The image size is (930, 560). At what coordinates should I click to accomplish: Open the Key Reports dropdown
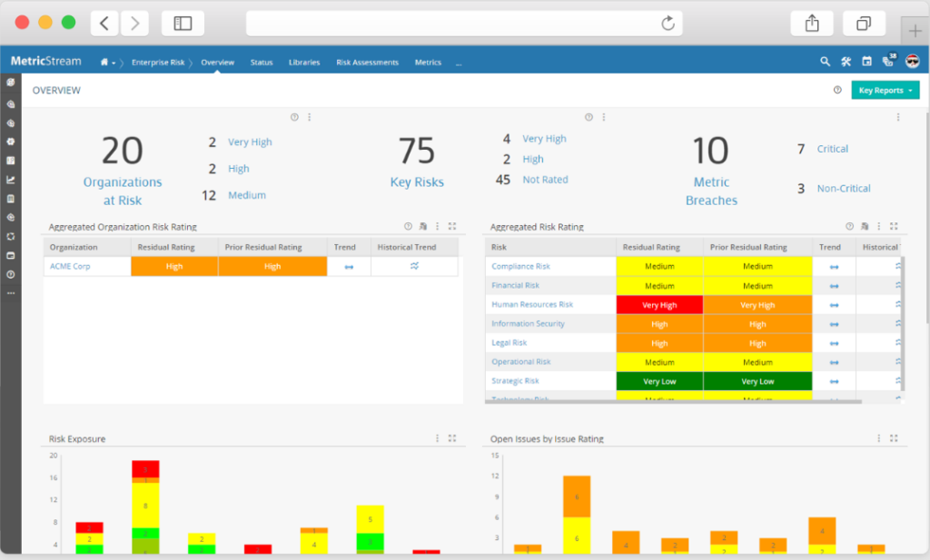point(885,90)
